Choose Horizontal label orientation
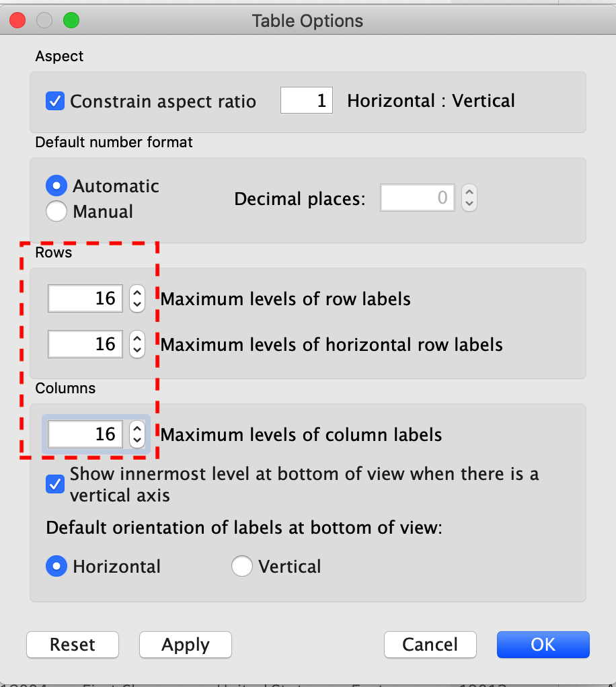The image size is (616, 687). [56, 567]
